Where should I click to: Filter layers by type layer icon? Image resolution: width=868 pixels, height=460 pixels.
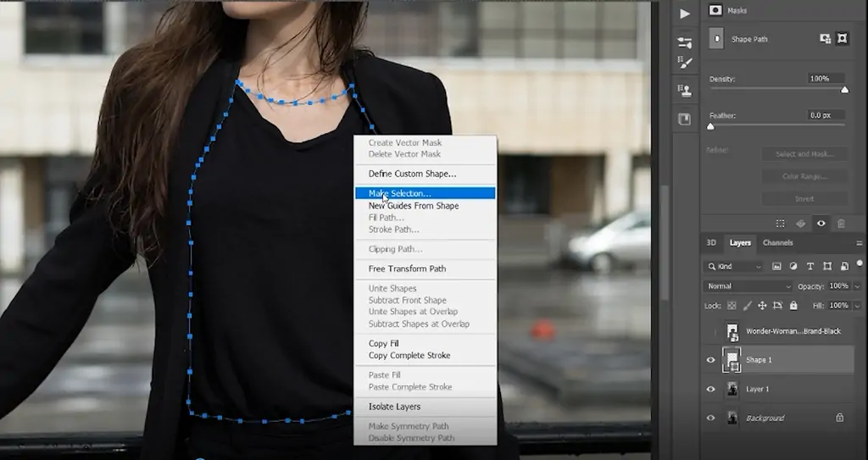coord(810,266)
